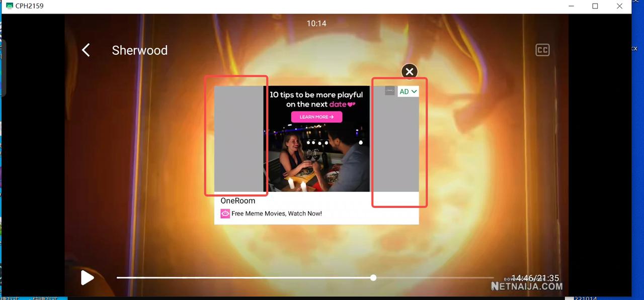The width and height of the screenshot is (644, 300).
Task: Click the Sherwood video title
Action: click(139, 50)
